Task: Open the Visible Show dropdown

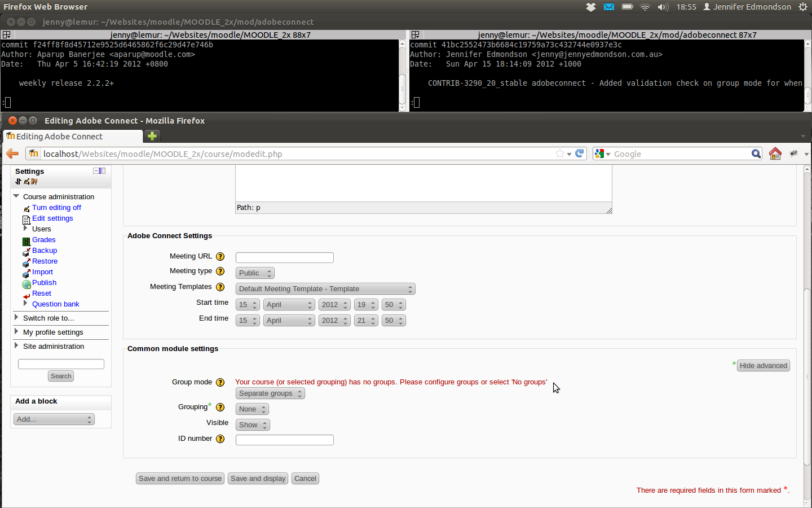Action: click(253, 425)
